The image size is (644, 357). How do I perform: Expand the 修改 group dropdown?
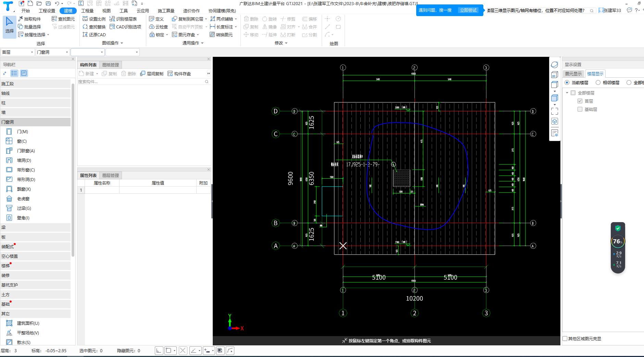(x=286, y=43)
